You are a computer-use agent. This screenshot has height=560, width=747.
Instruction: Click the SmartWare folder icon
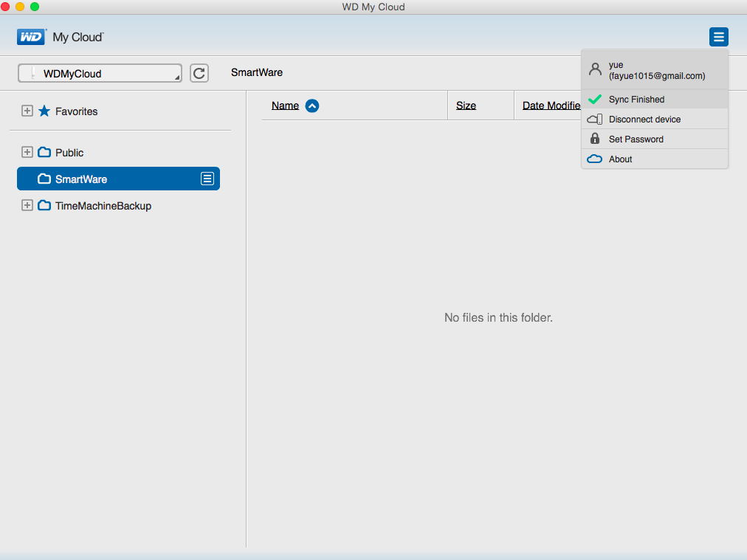(44, 179)
